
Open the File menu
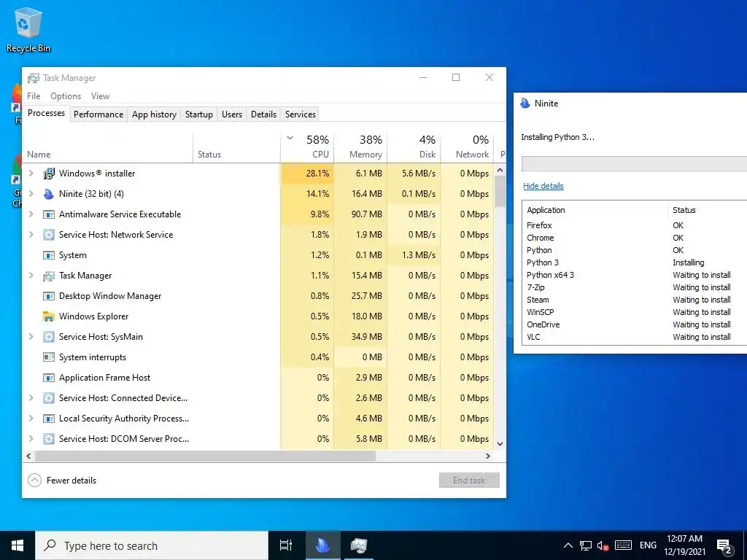34,96
